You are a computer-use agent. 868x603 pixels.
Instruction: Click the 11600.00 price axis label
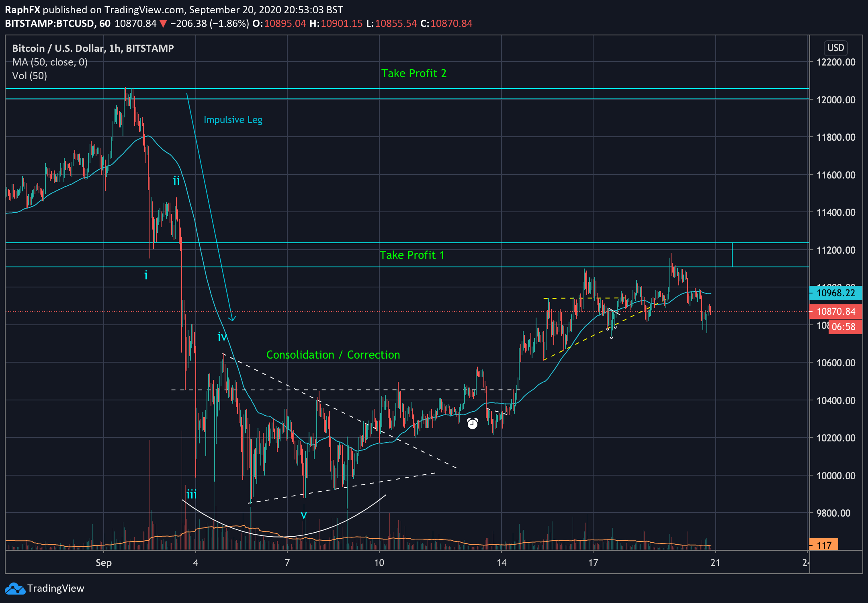[x=836, y=175]
